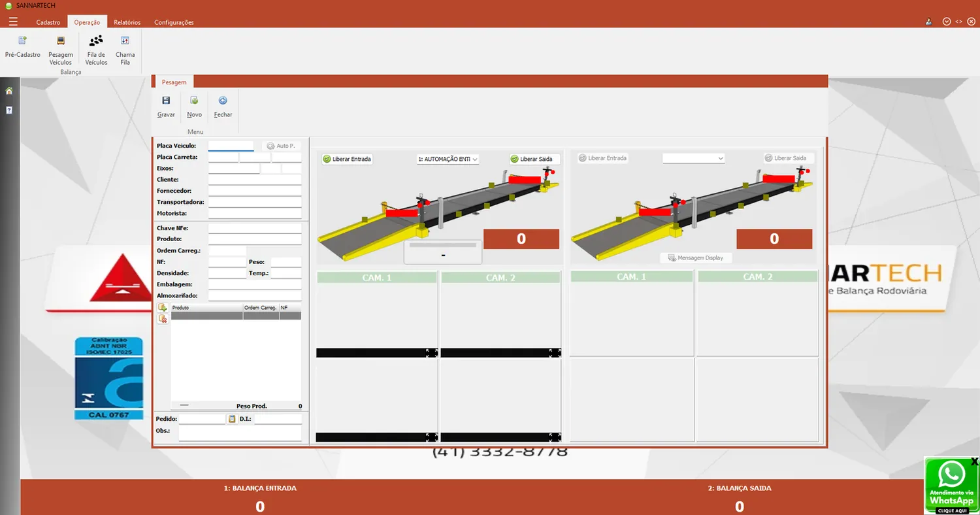Click the Produto input field
The width and height of the screenshot is (980, 515).
click(255, 239)
